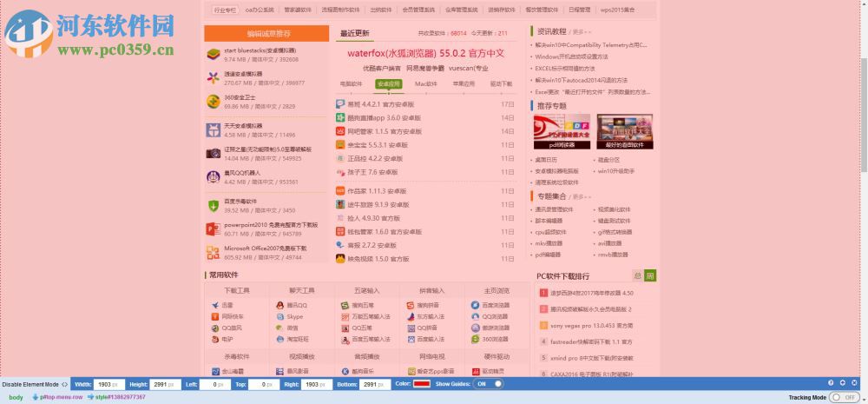Click the 映兔视频 1.5.0 yellow icon
The height and width of the screenshot is (404, 868).
point(340,259)
